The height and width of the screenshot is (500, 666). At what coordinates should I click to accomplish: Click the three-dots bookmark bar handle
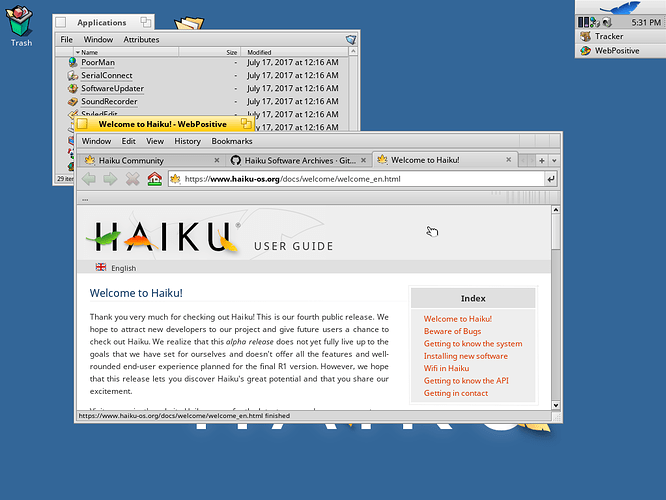coord(85,199)
